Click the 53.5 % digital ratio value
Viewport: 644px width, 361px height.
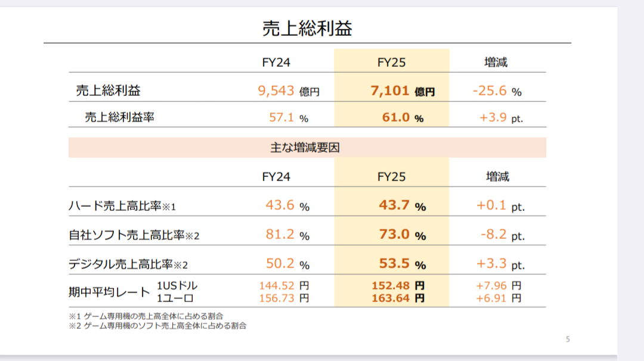click(402, 264)
